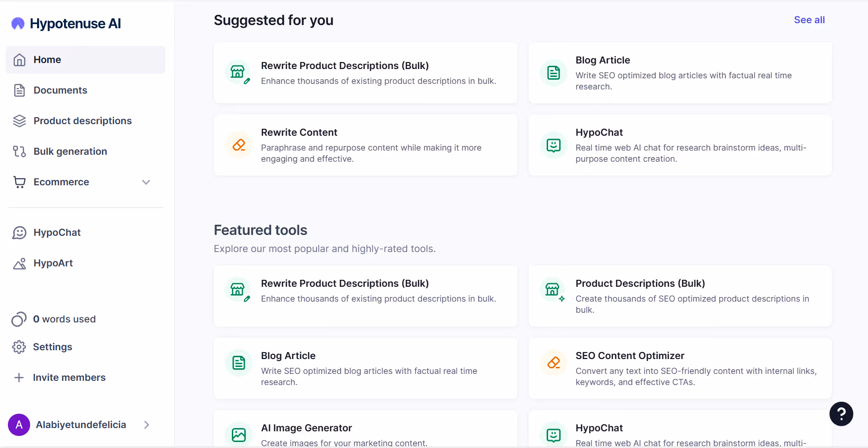Click 'Paraphrase and repurpose content' description text
This screenshot has height=448, width=868.
coord(371,153)
